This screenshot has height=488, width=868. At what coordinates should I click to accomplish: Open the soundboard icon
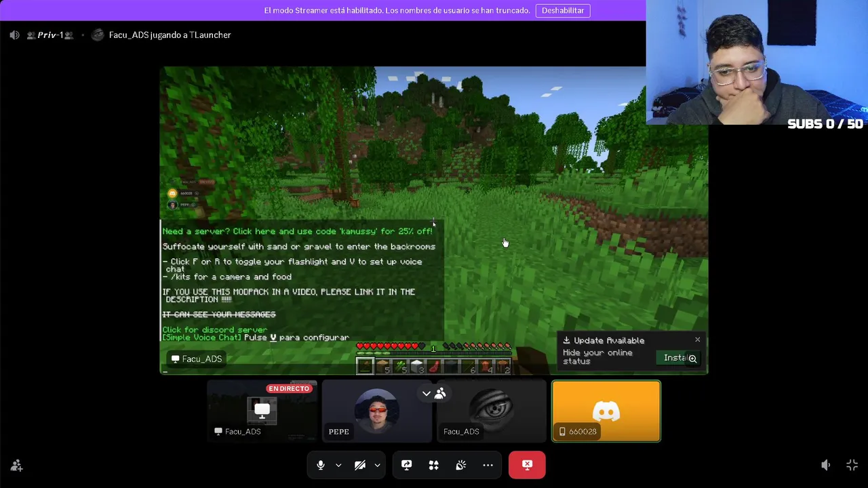[x=460, y=465]
